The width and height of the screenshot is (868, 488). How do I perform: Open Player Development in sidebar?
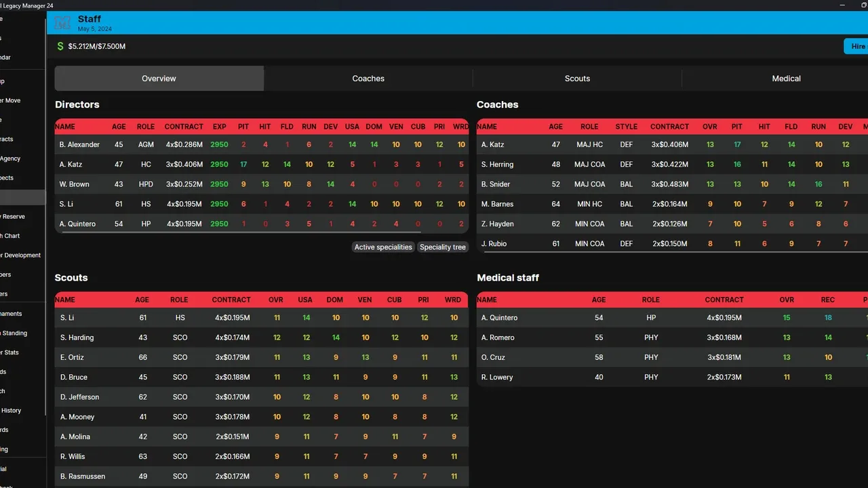(20, 256)
